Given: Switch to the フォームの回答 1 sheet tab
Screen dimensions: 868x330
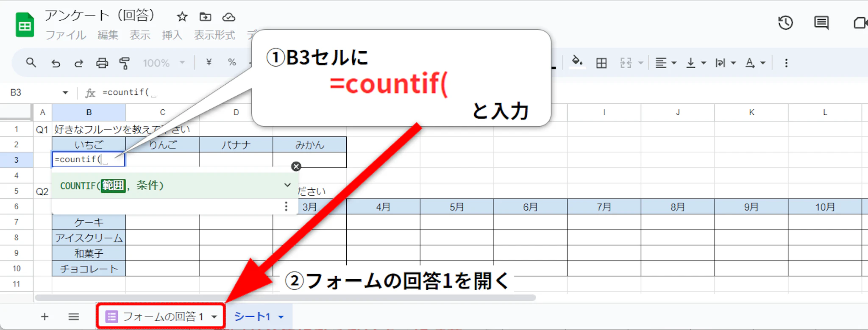Looking at the screenshot, I should pos(160,316).
